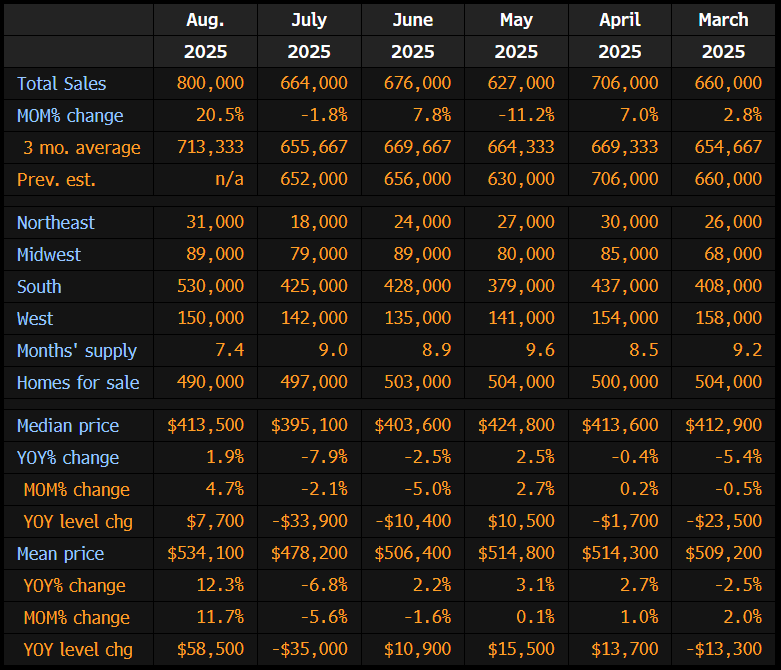
Task: Select the West region row label
Action: coord(35,319)
